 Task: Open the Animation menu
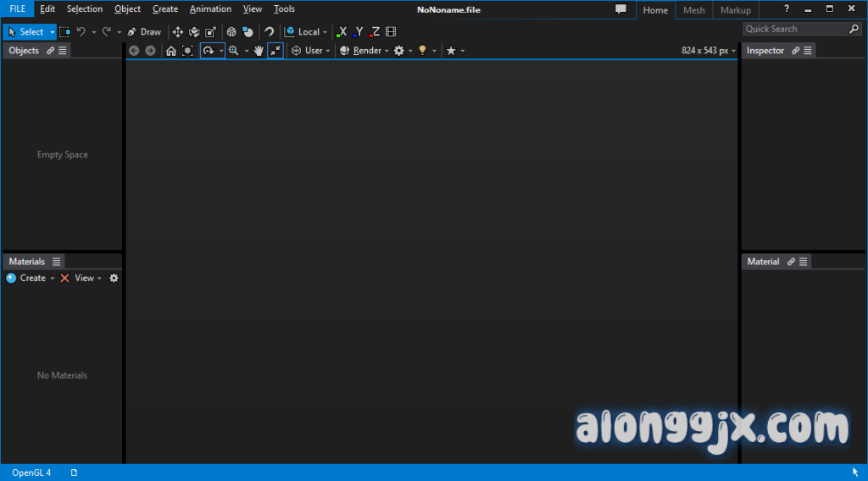[210, 9]
